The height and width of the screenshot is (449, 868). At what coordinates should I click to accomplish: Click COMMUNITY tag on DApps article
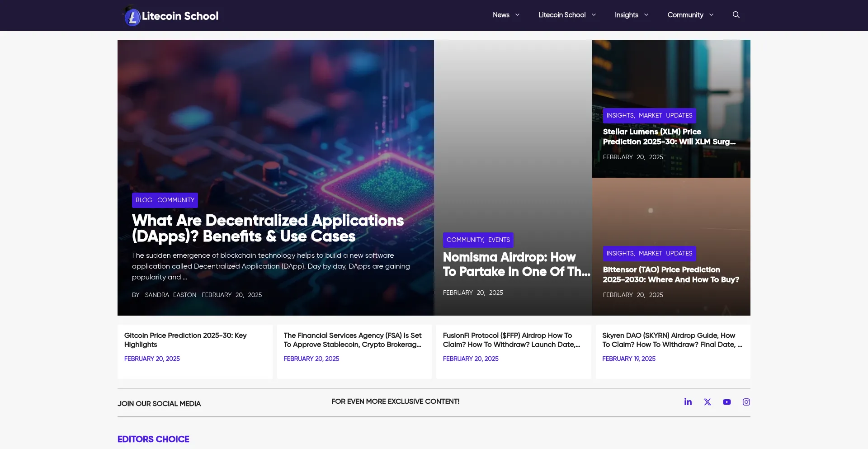176,200
